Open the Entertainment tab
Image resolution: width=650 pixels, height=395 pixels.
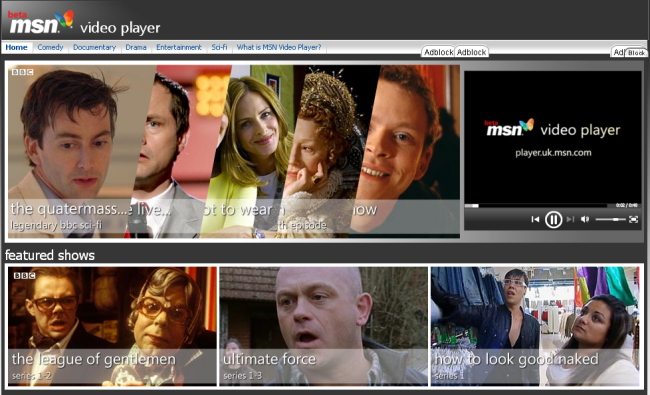tap(179, 47)
